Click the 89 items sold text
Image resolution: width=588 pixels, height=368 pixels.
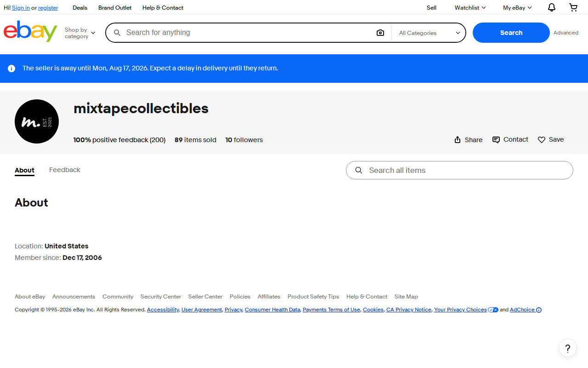pyautogui.click(x=195, y=140)
